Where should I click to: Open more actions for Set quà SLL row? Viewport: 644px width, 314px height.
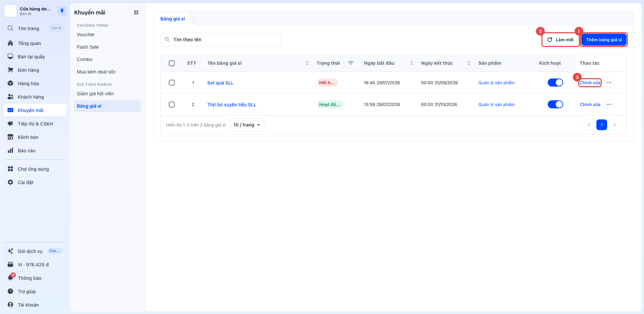click(x=609, y=83)
